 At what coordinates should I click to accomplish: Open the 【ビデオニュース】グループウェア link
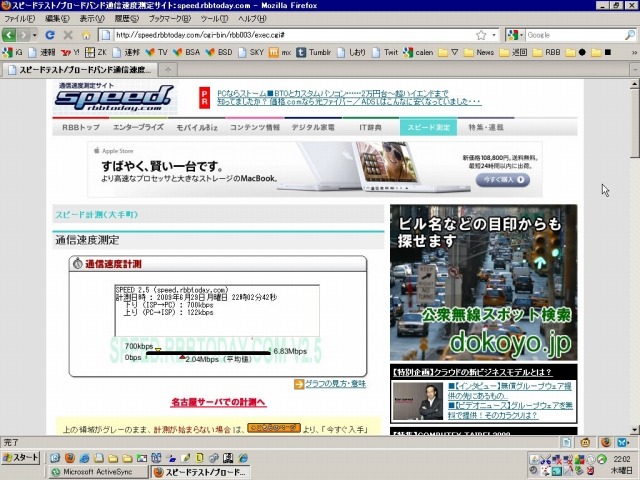point(510,410)
